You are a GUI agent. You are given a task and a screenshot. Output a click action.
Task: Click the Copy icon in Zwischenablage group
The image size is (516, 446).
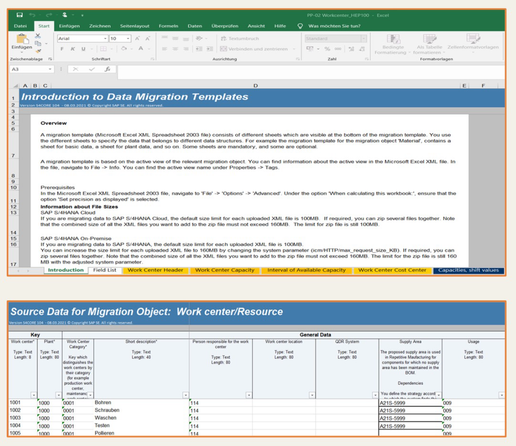(38, 43)
